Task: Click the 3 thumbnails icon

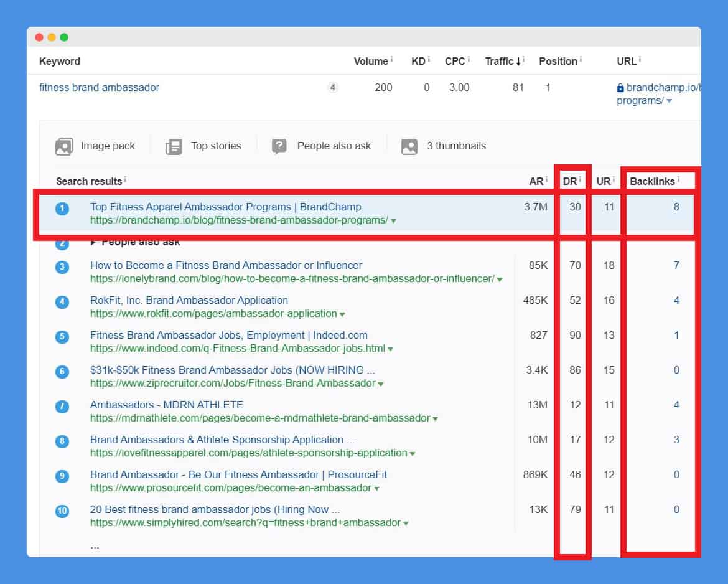Action: [409, 146]
